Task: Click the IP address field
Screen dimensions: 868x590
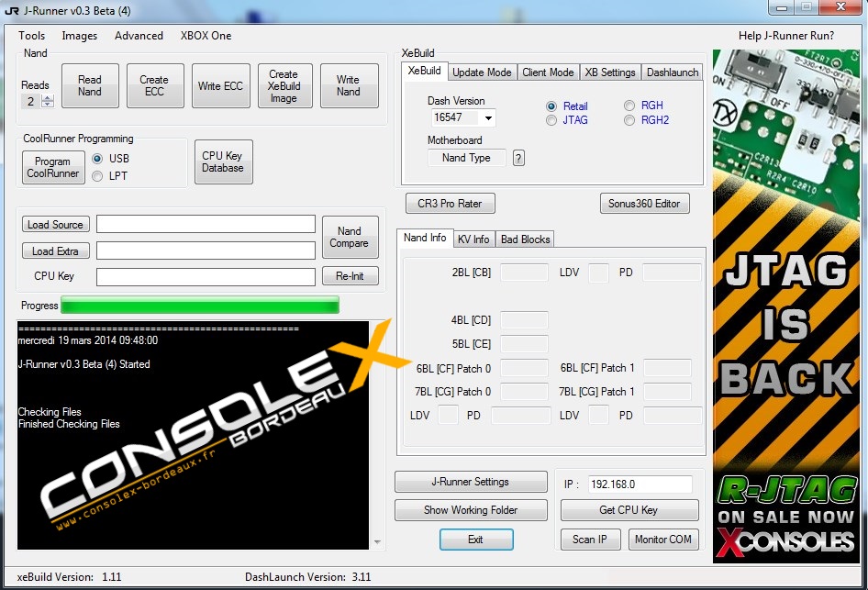Action: tap(640, 484)
